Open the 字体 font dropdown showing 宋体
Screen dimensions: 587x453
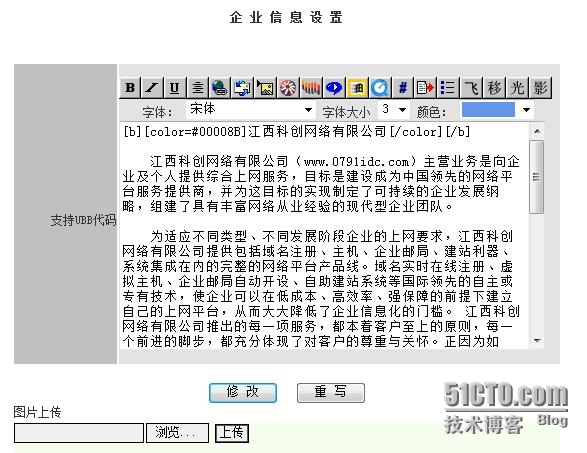point(250,110)
